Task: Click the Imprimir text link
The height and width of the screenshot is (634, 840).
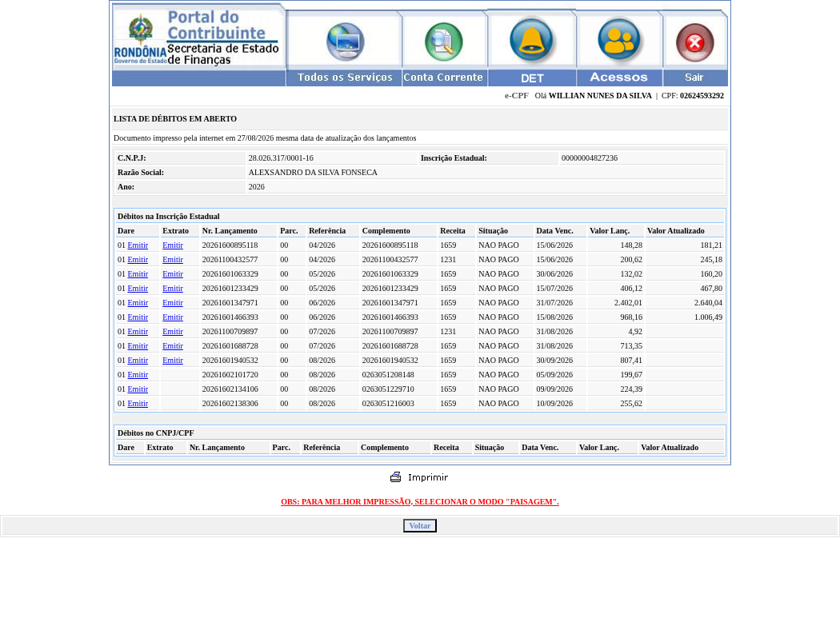Action: pos(427,477)
